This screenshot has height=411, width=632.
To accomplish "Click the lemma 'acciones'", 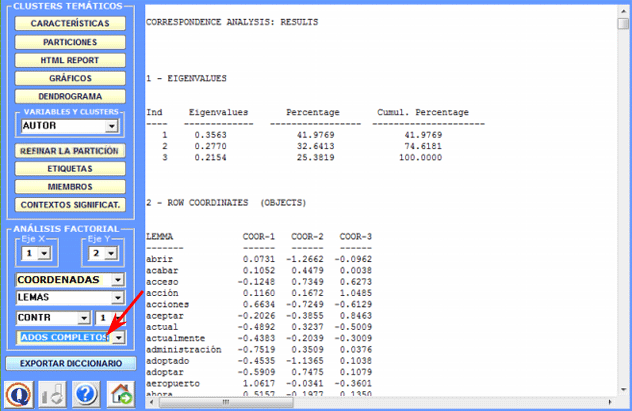I will click(x=168, y=304).
